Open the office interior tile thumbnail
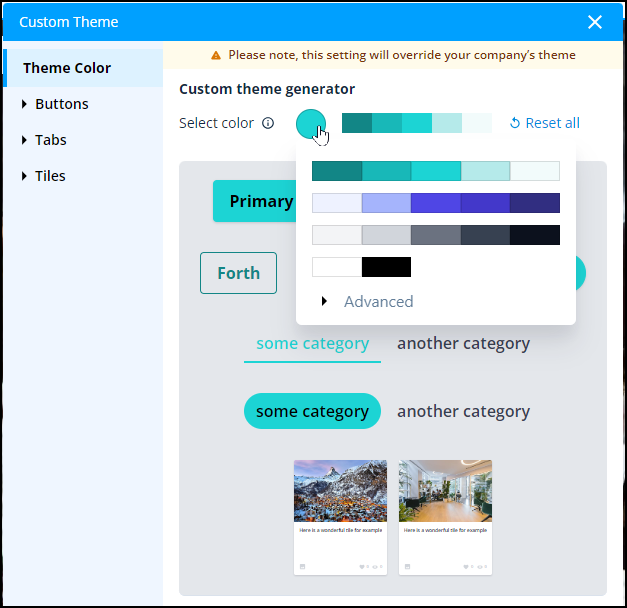The width and height of the screenshot is (627, 608). pos(445,490)
